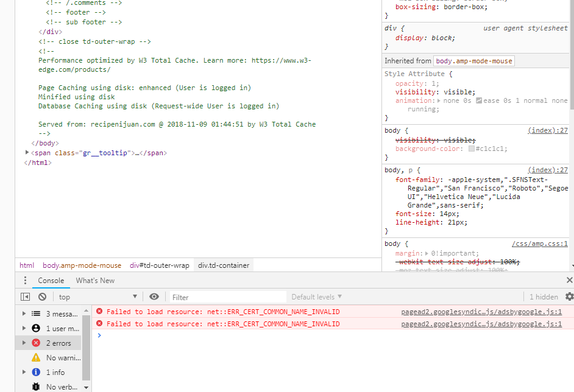Select the closing </body> tag line
This screenshot has width=574, height=392.
click(x=45, y=143)
